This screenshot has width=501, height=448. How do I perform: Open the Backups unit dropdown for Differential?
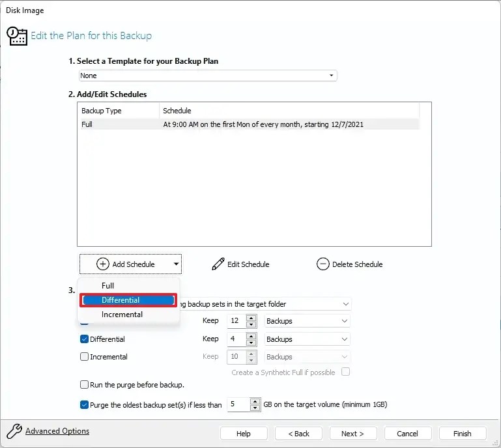point(307,339)
